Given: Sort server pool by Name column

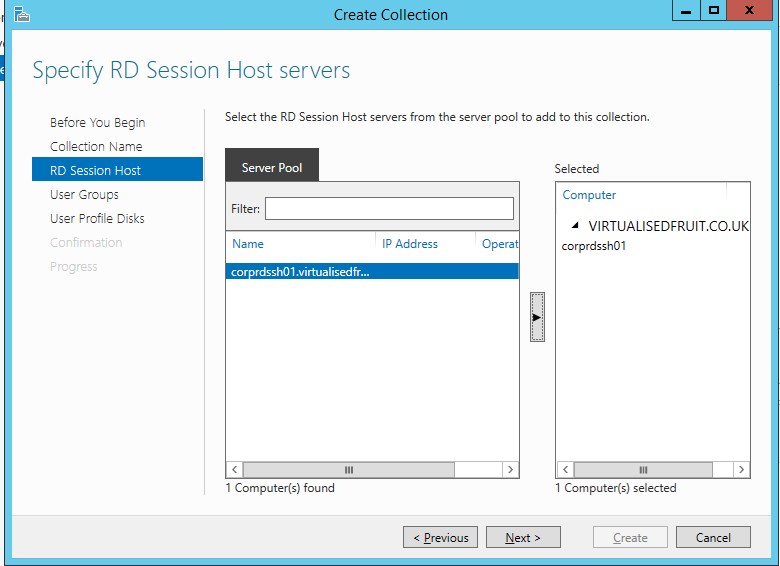Looking at the screenshot, I should coord(248,244).
